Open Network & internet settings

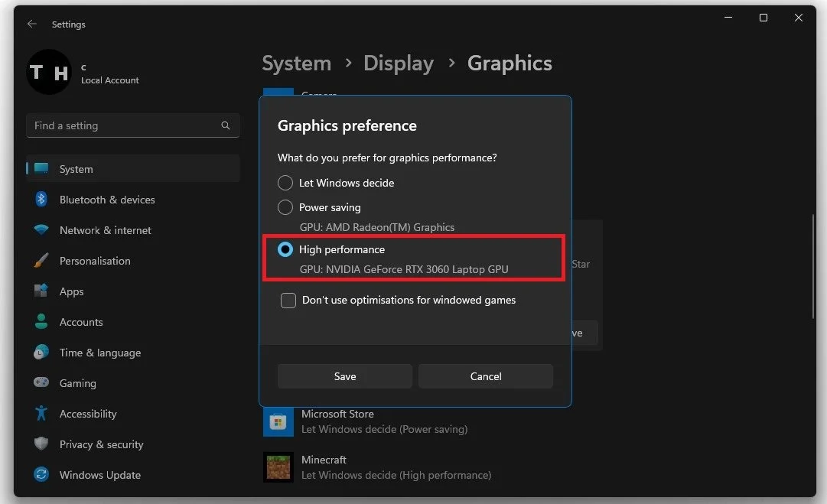click(x=133, y=230)
